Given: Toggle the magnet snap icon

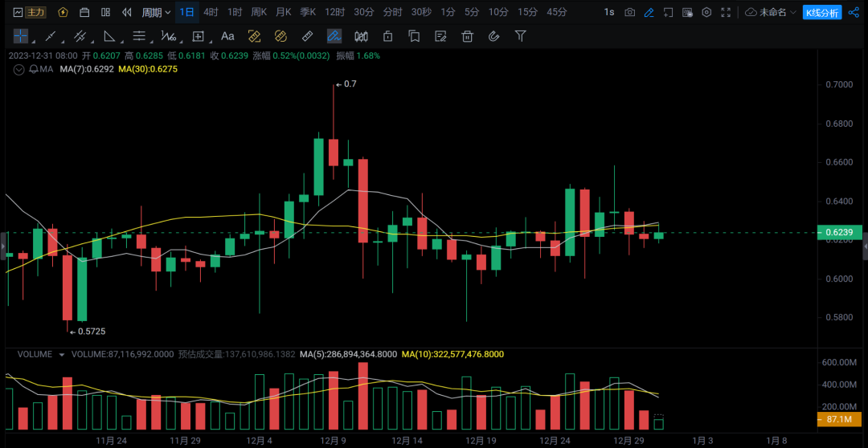Looking at the screenshot, I should click(493, 36).
